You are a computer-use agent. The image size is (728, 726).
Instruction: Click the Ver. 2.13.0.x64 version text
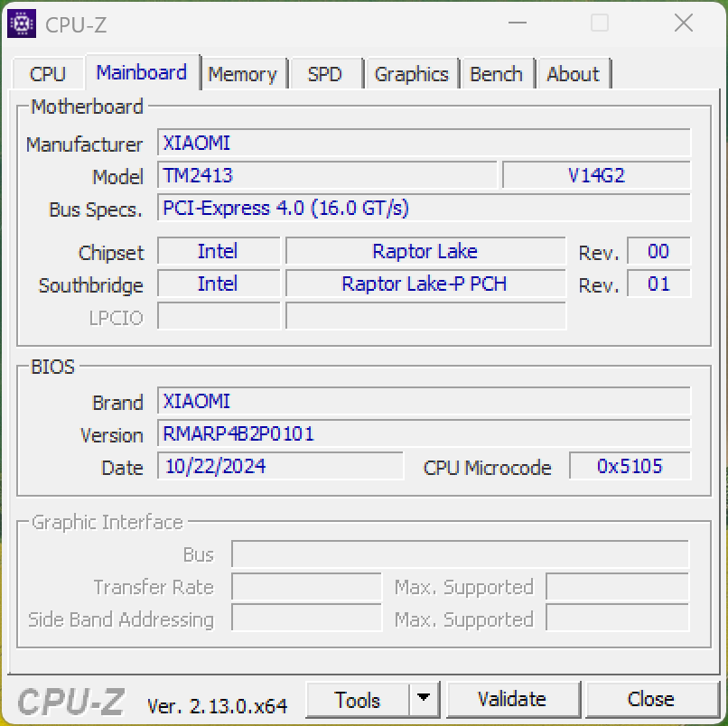218,705
